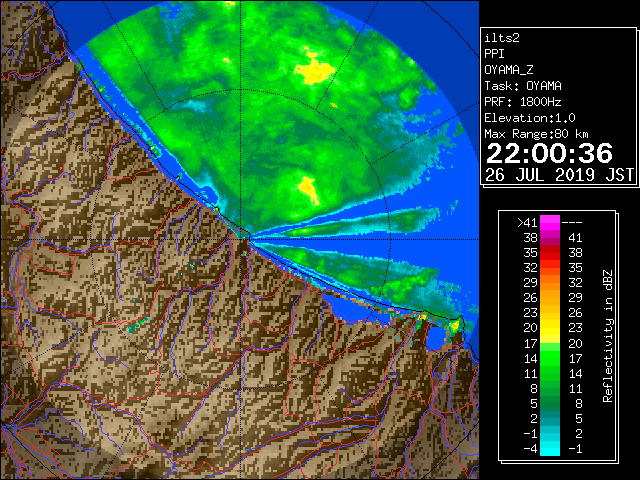
Task: Click the ilts2 label in info box
Action: (x=502, y=38)
